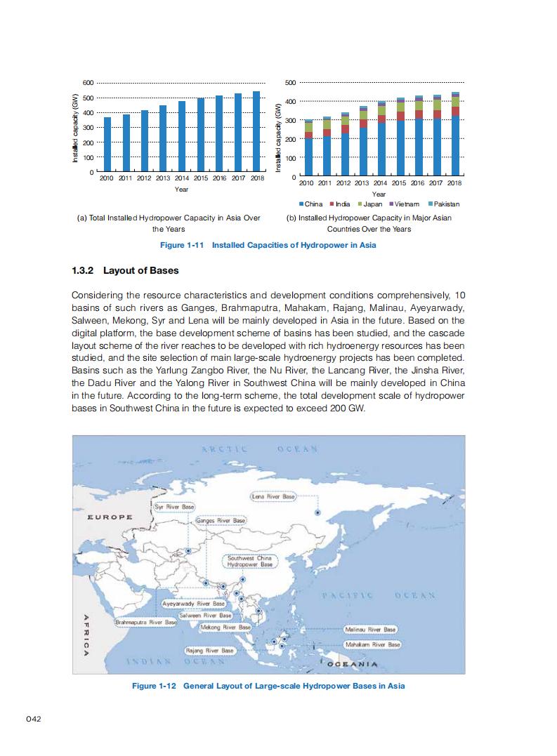Viewport: 557px width, 756px height.
Task: Click the Syr River Base map marker dot
Action: pos(188,552)
